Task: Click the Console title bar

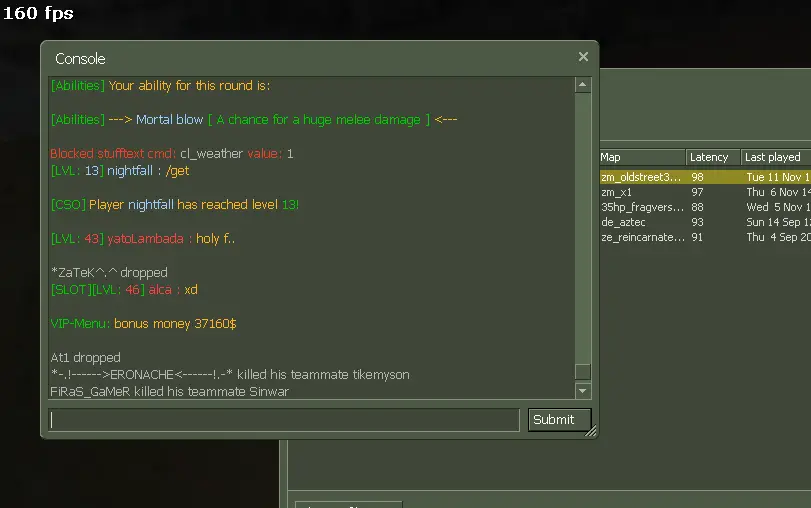Action: click(300, 58)
